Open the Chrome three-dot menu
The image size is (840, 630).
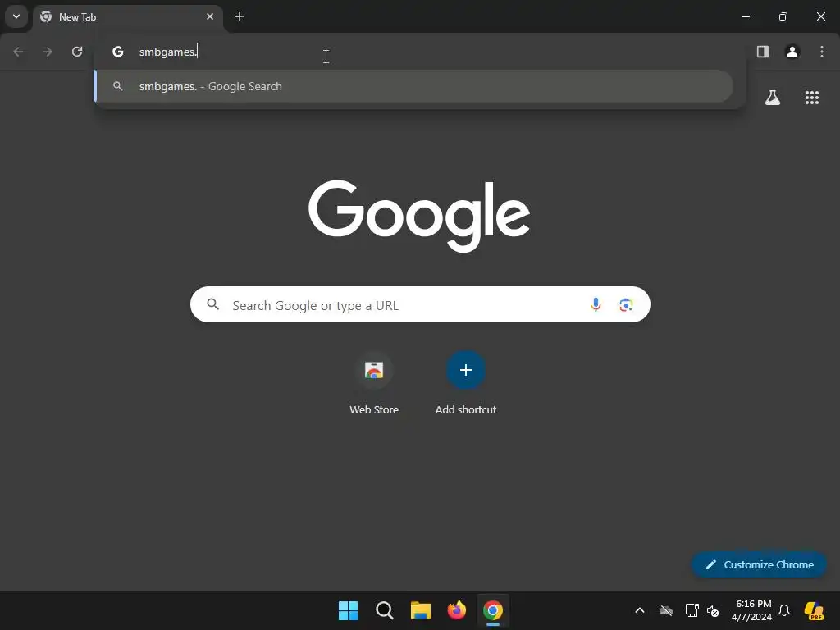[x=822, y=52]
